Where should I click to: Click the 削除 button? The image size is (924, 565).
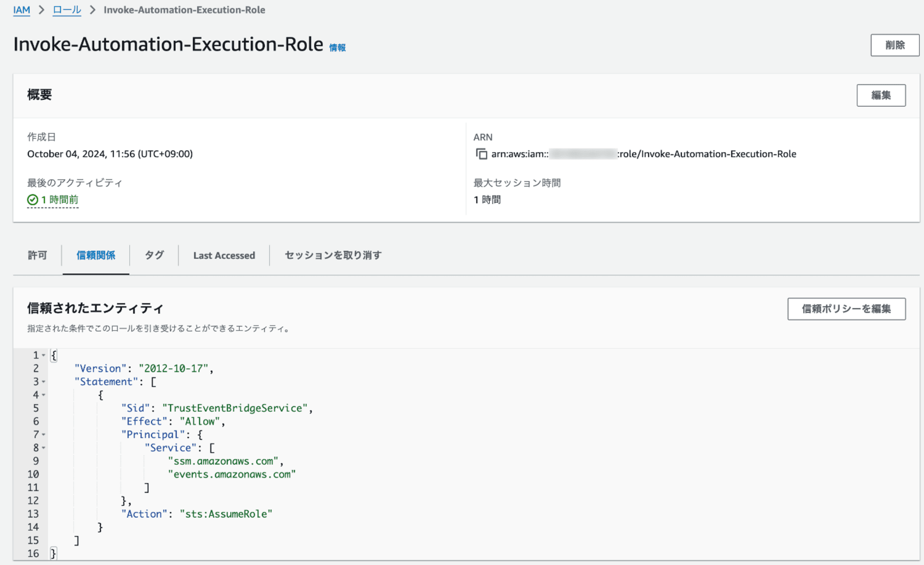tap(895, 45)
